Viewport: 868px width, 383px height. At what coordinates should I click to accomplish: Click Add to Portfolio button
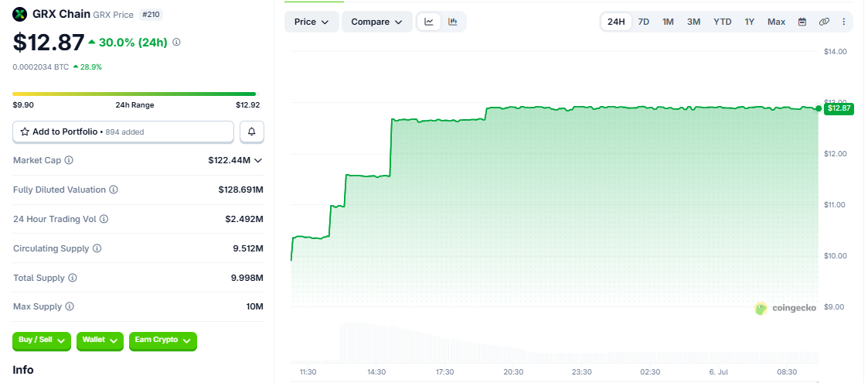(x=124, y=132)
